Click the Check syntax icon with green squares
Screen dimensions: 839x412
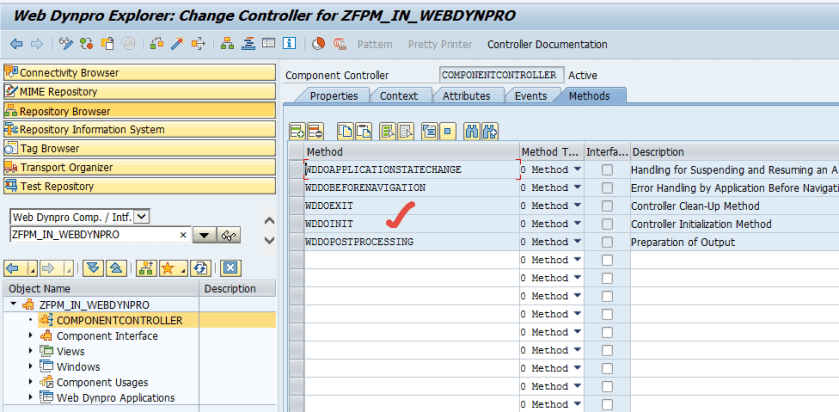[156, 44]
